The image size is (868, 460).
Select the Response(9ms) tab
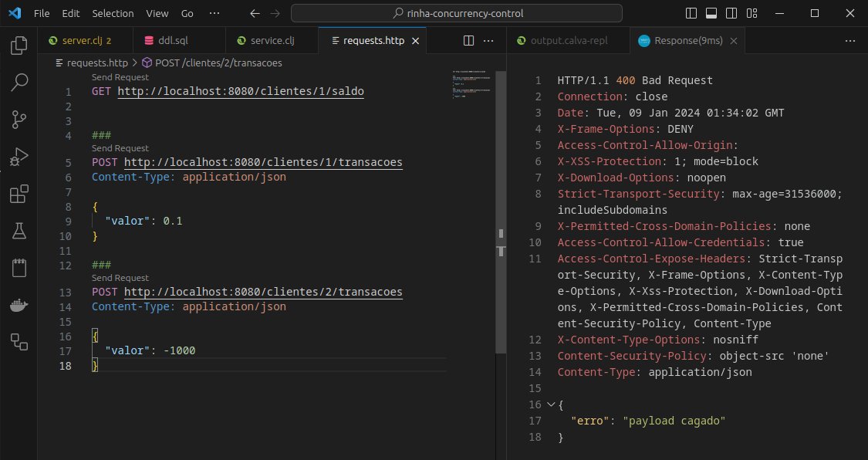(x=687, y=40)
